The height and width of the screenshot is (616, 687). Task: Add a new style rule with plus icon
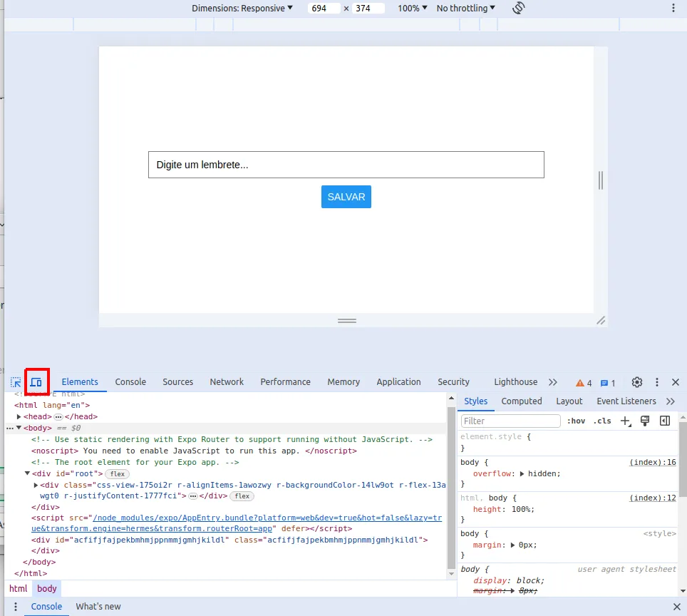[x=626, y=421]
